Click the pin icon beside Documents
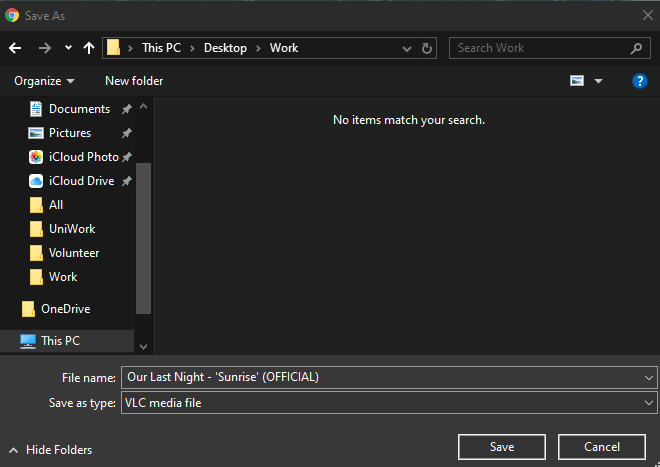 click(x=127, y=109)
